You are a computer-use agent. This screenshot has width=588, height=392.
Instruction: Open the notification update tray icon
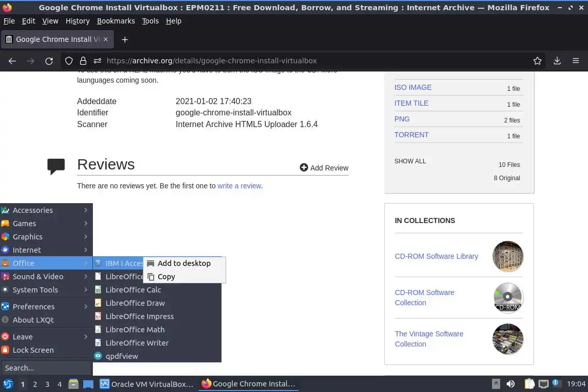point(556,383)
